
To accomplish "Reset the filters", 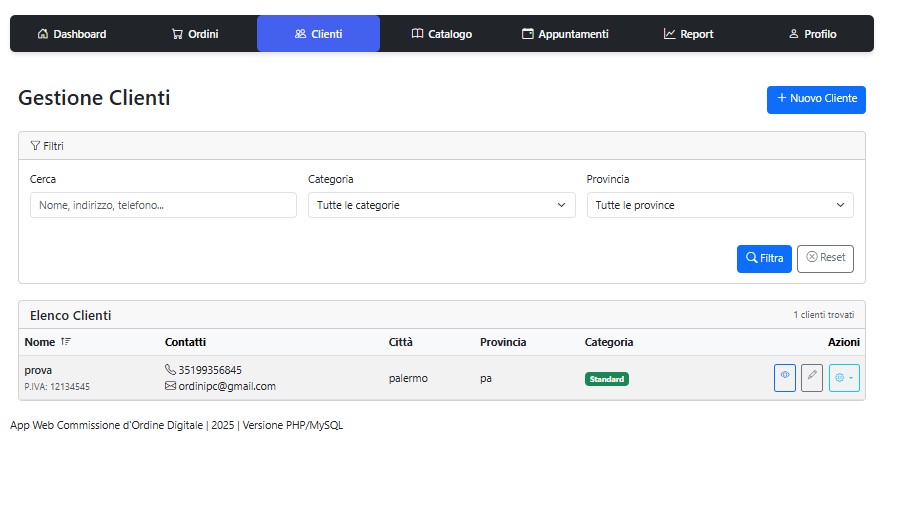I will (x=825, y=258).
